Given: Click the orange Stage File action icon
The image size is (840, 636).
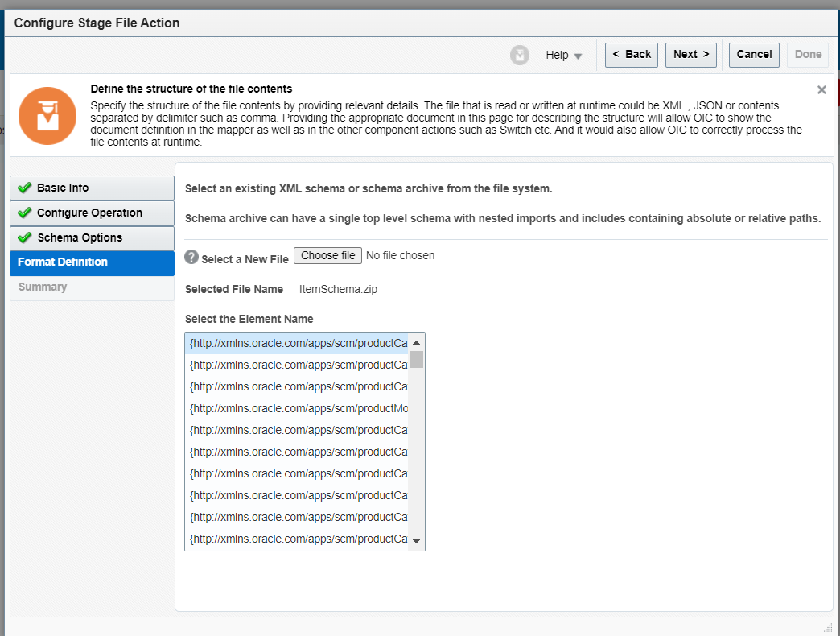Looking at the screenshot, I should coord(47,115).
